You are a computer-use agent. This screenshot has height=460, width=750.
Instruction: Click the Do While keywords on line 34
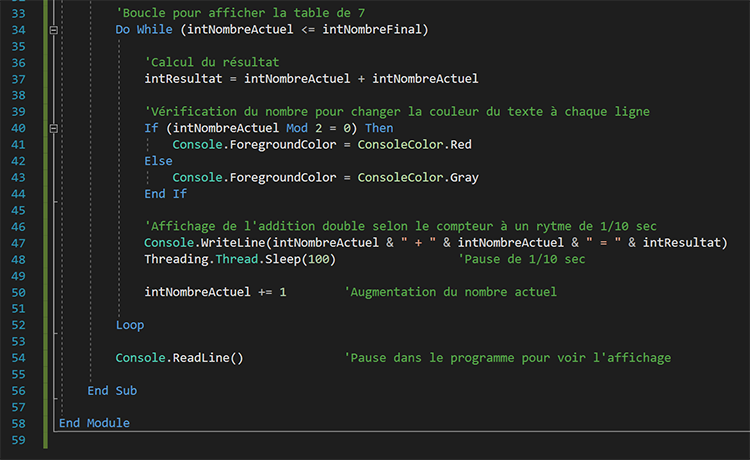[x=144, y=30]
